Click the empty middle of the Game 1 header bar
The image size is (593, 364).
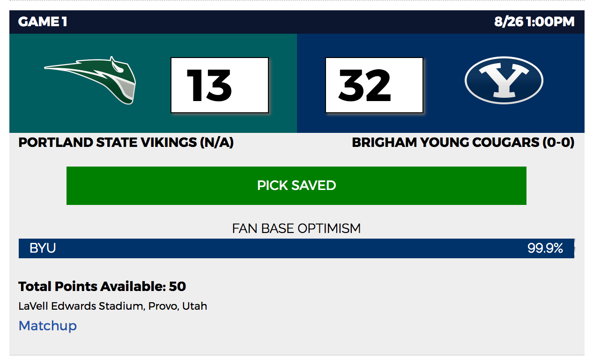pos(281,22)
